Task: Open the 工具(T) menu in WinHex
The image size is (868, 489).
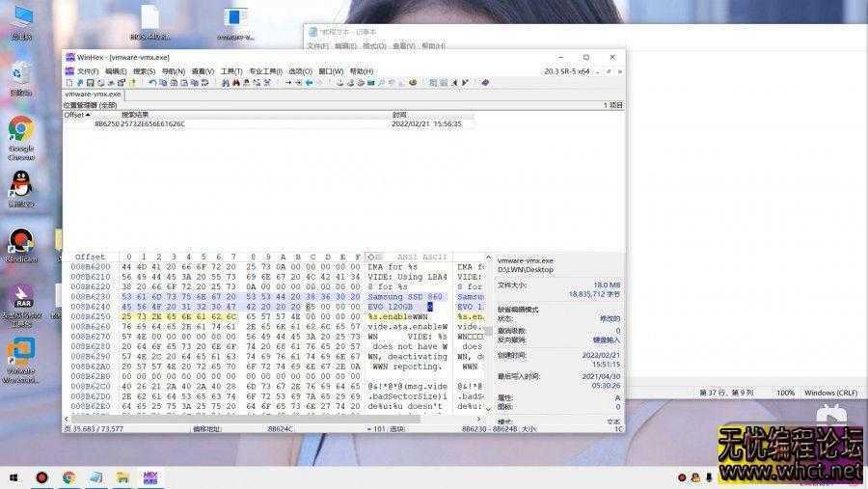Action: pos(231,71)
